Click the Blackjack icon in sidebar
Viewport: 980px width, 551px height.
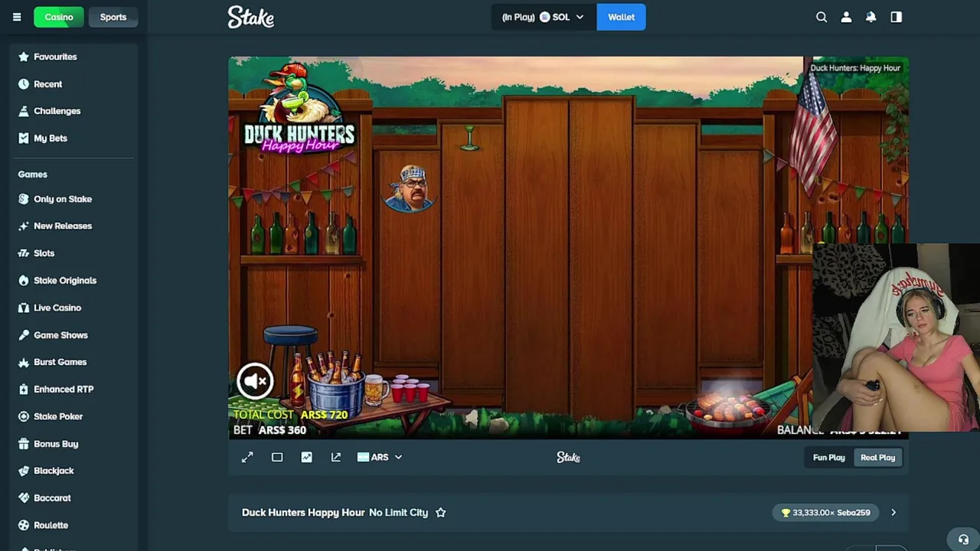[x=24, y=471]
